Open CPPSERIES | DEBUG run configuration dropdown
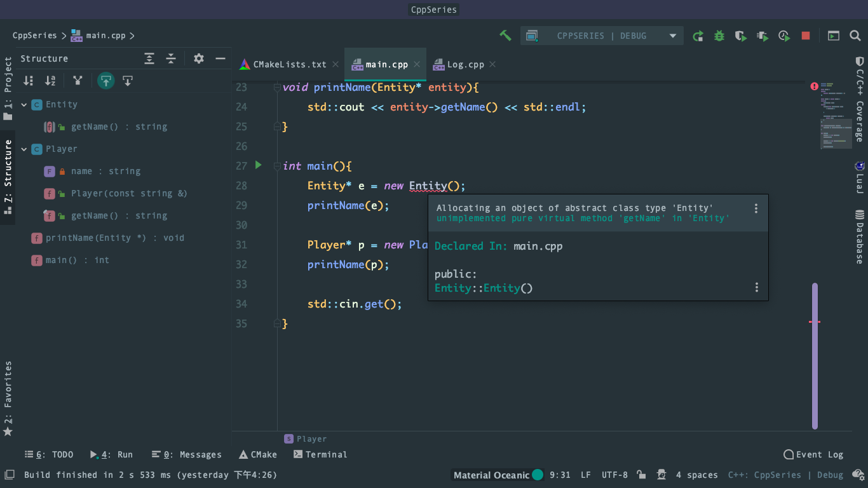The width and height of the screenshot is (868, 488). pyautogui.click(x=602, y=36)
